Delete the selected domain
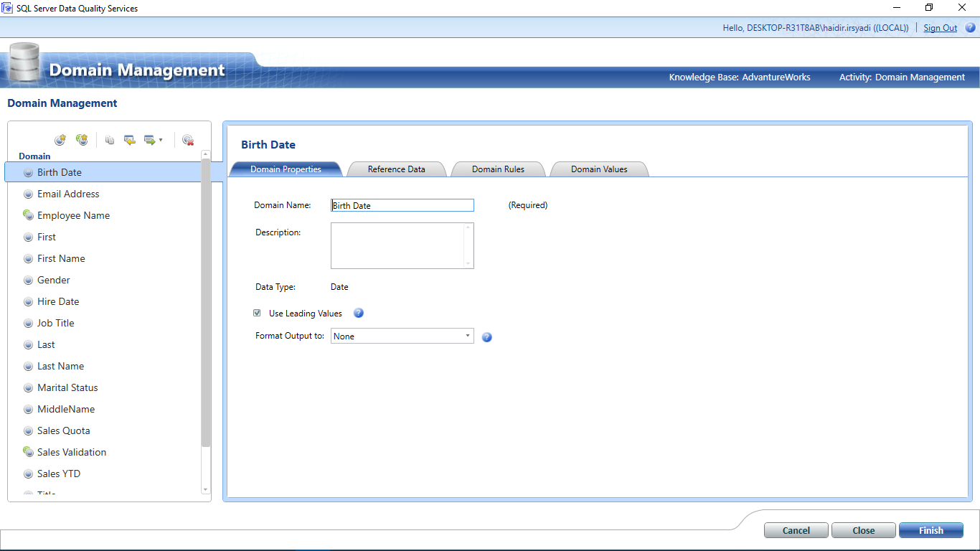This screenshot has height=551, width=980. click(188, 140)
